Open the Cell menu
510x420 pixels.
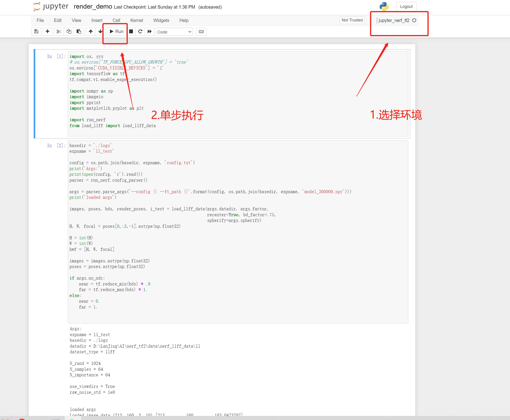116,20
